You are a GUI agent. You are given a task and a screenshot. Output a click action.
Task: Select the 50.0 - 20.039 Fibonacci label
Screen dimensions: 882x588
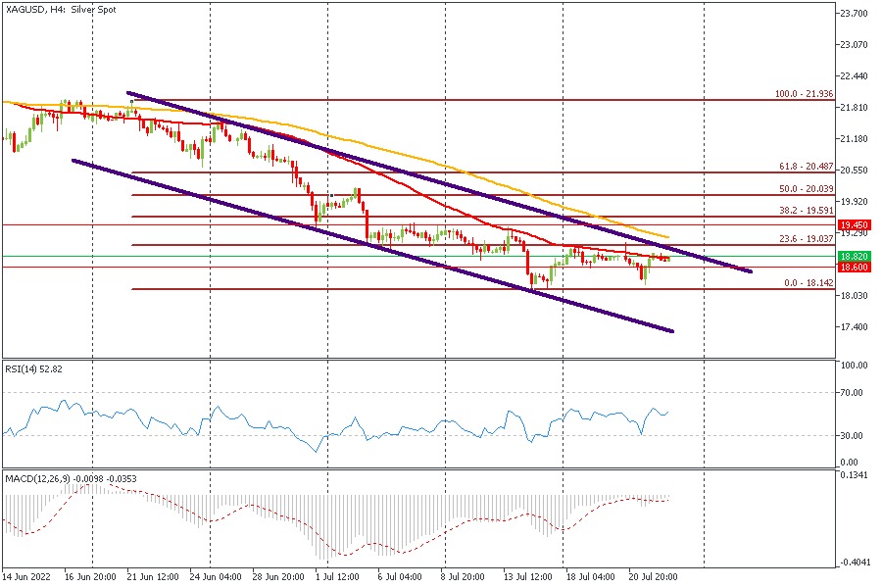pyautogui.click(x=805, y=188)
